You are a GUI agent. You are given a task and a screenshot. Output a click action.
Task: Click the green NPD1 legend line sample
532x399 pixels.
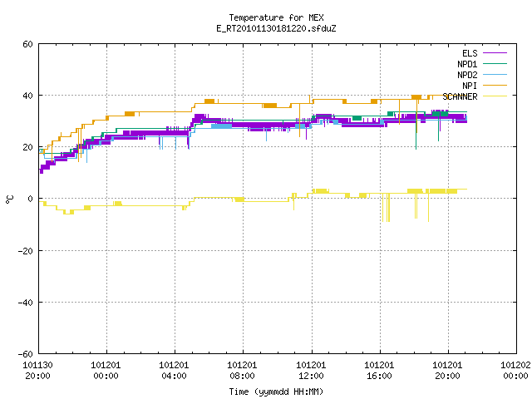(x=495, y=64)
